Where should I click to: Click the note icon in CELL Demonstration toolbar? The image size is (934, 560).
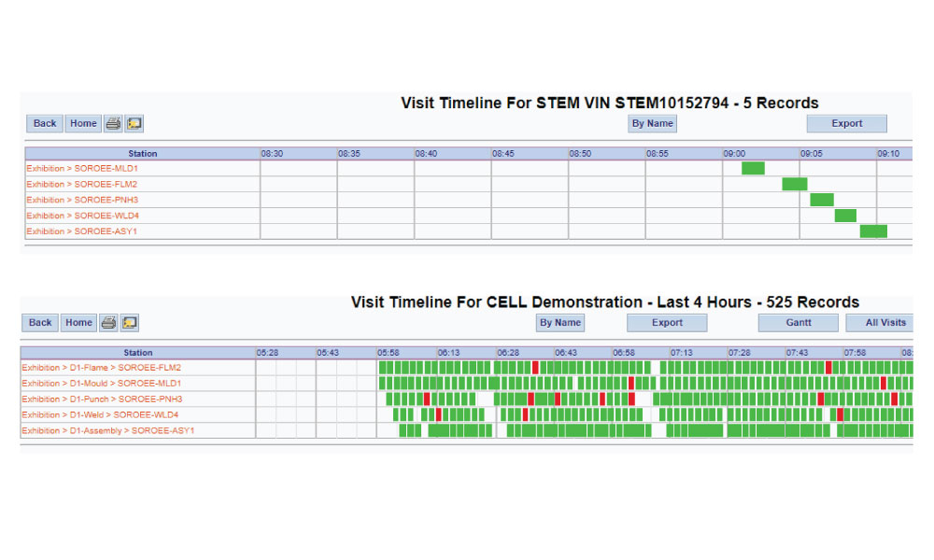129,323
